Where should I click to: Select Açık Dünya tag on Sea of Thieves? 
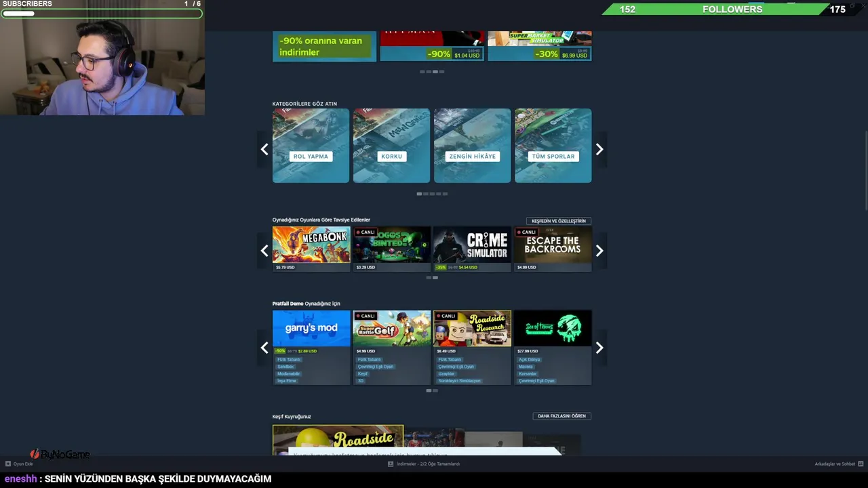pyautogui.click(x=529, y=359)
